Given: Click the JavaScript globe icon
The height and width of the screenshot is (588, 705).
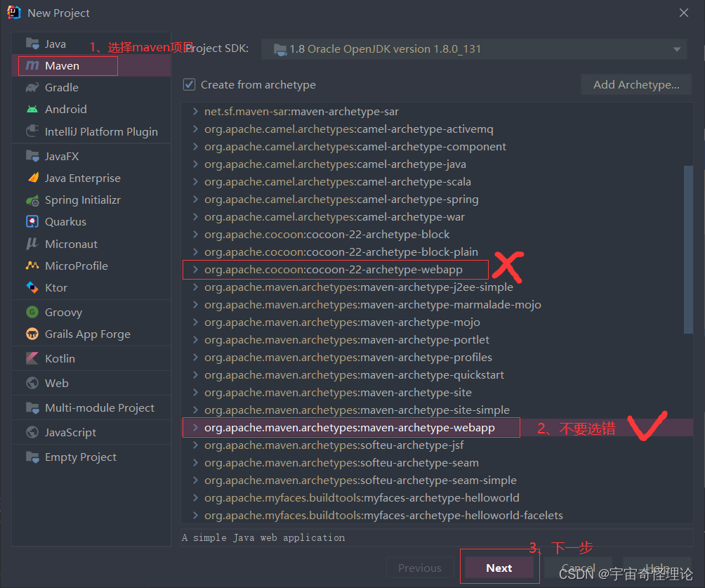Looking at the screenshot, I should pos(32,432).
